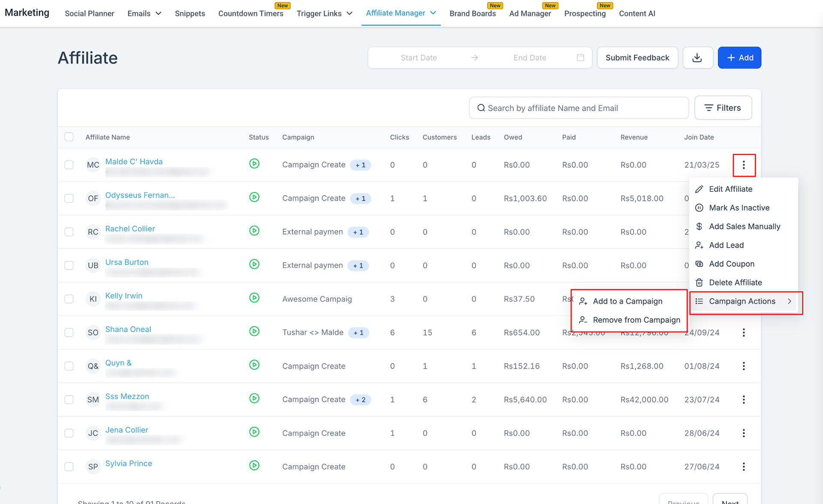Click the KI avatar initials badge
Image resolution: width=823 pixels, height=504 pixels.
[x=93, y=299]
